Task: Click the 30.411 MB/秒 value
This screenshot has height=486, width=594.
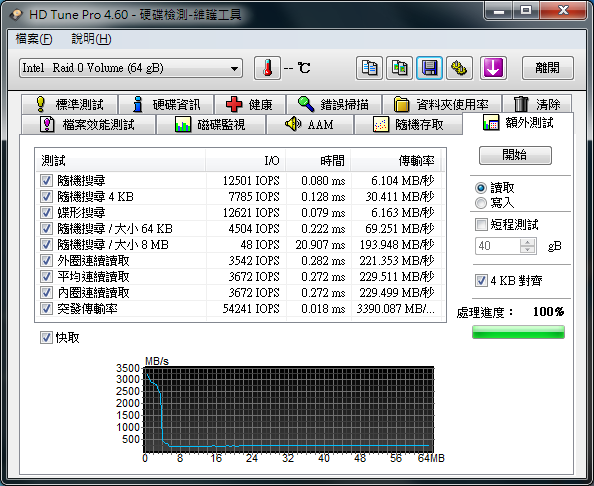Action: pyautogui.click(x=399, y=197)
